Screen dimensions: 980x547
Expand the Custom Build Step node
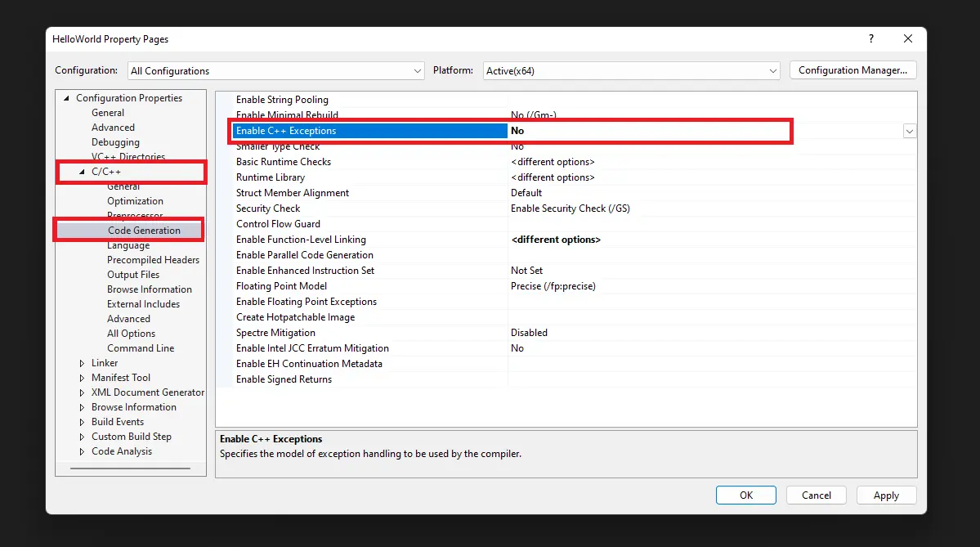click(82, 437)
